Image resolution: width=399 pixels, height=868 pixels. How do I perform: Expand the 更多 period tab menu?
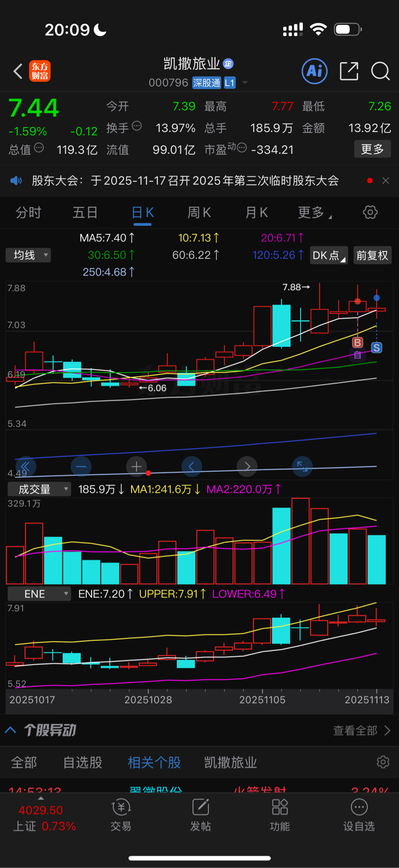[315, 213]
